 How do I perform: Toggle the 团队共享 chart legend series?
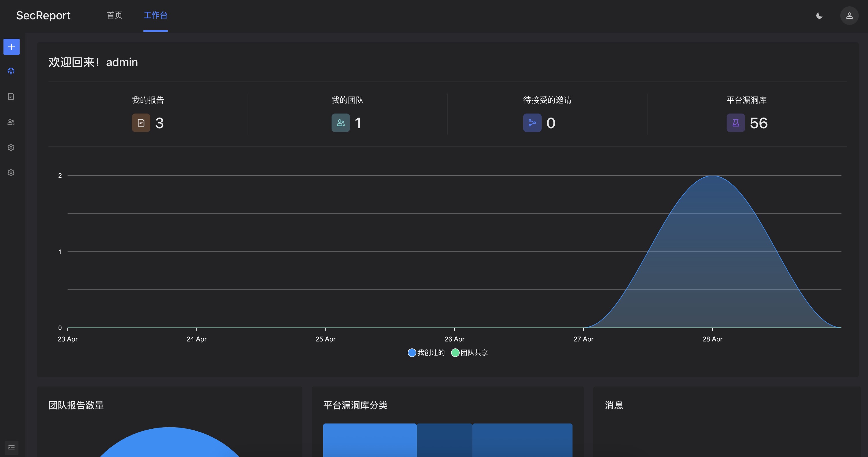(x=470, y=353)
